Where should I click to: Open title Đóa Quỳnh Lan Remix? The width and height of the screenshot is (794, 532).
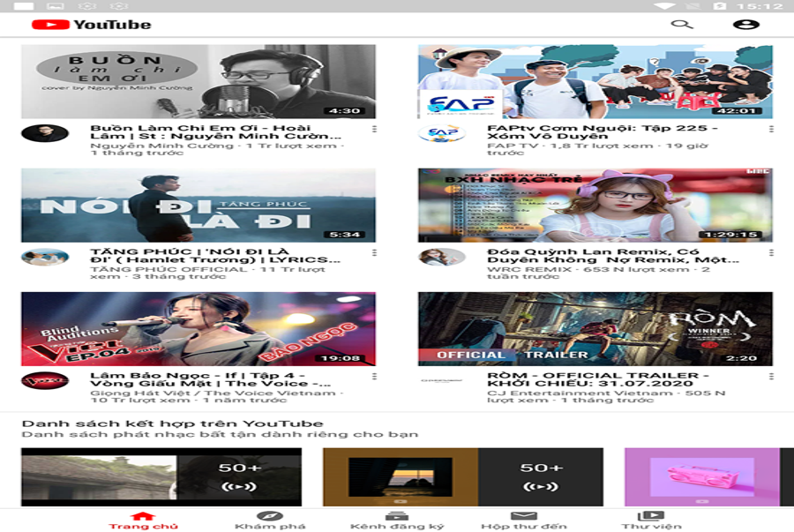[613, 255]
